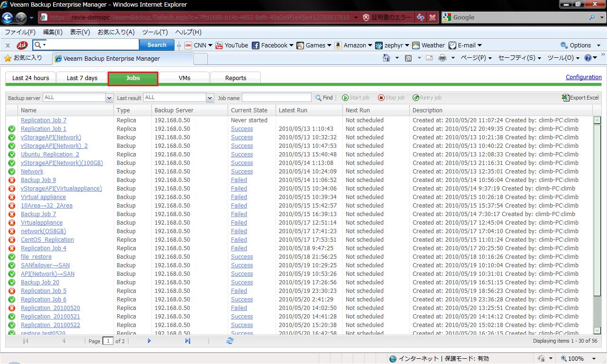Click the Weather toolbar button
607x364 pixels.
click(x=429, y=45)
